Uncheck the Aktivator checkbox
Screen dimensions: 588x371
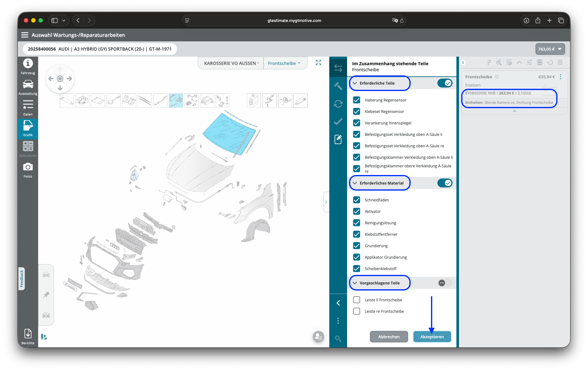(357, 211)
